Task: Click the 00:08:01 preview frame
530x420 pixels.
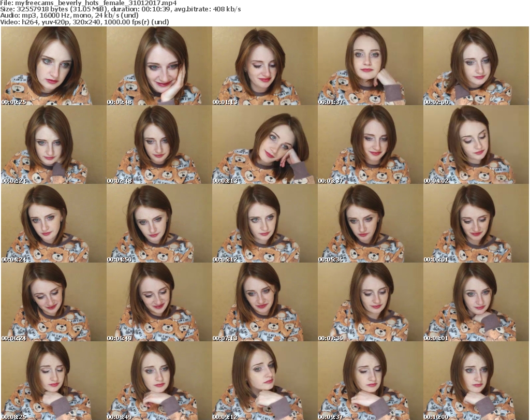Action: click(x=476, y=302)
